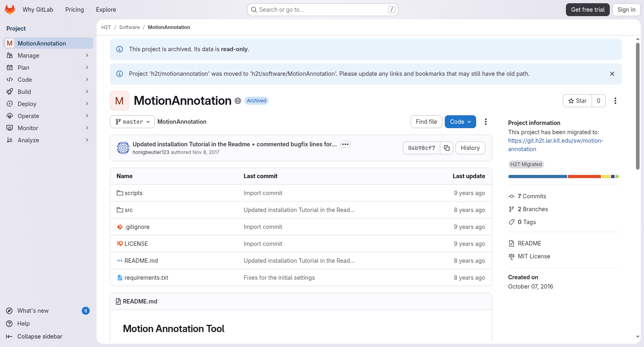Click the blue segment of languages bar
The width and height of the screenshot is (644, 347).
538,177
